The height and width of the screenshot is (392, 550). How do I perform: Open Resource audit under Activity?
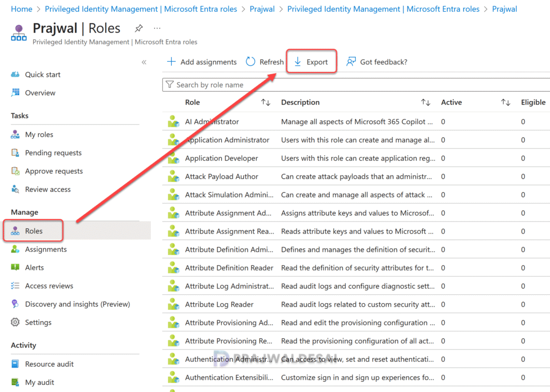49,364
